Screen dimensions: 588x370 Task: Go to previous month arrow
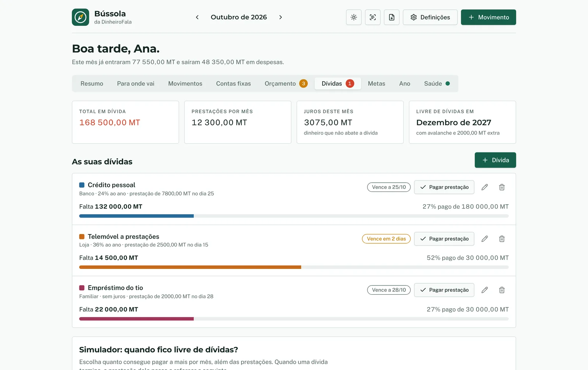(197, 17)
